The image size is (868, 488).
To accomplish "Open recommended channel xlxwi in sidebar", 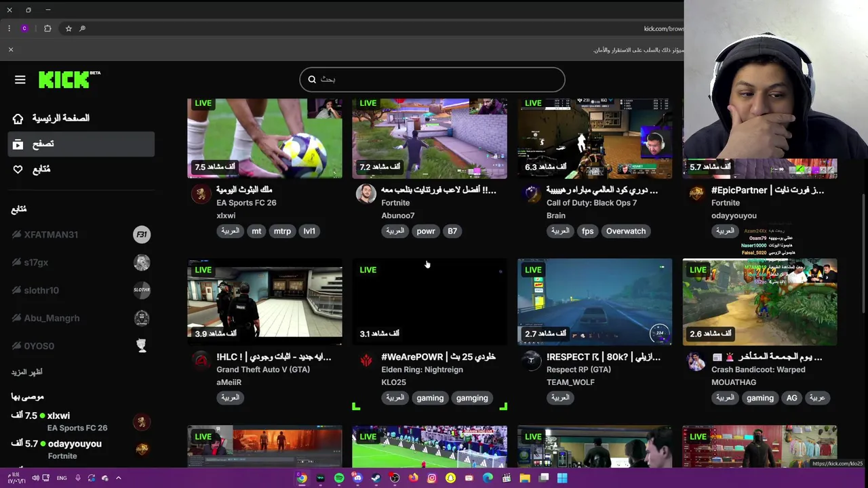I will (81, 422).
